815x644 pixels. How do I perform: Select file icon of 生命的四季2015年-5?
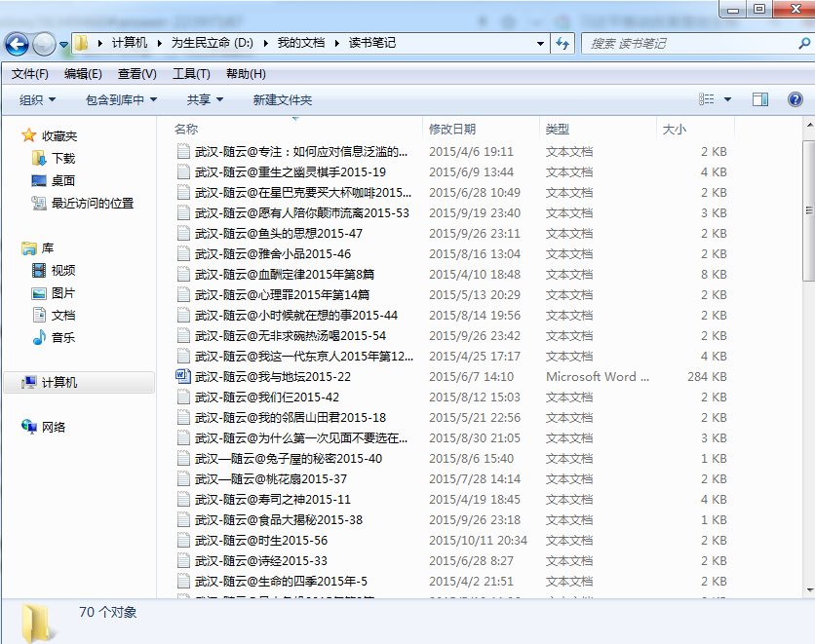point(183,581)
